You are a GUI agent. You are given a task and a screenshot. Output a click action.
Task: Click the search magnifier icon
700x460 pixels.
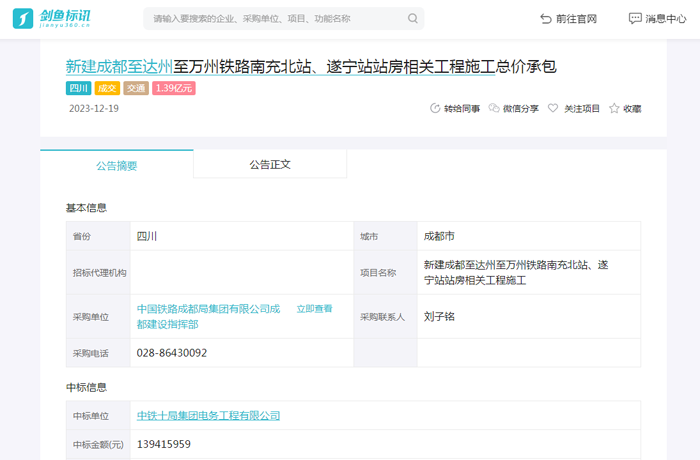[413, 19]
